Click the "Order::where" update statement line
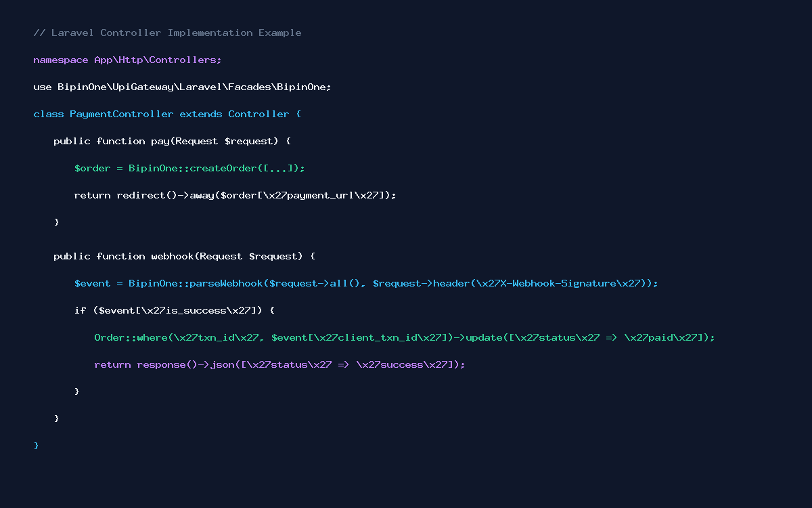The image size is (812, 508). tap(405, 337)
